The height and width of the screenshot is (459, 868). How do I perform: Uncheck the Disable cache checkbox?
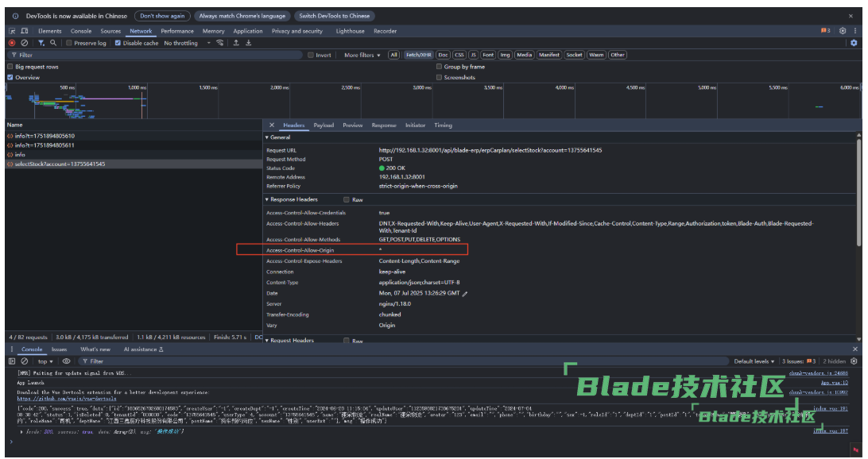pyautogui.click(x=118, y=43)
